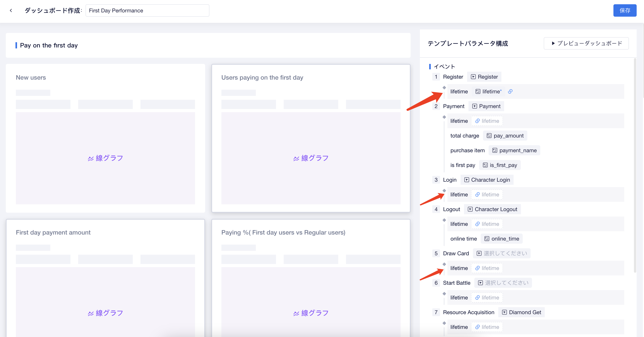
Task: Open the Diamond Get event selector
Action: pos(521,312)
